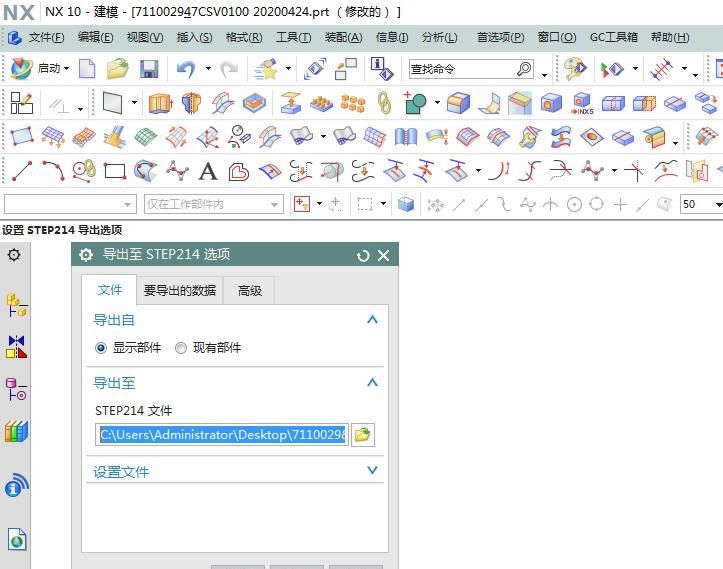723x569 pixels.
Task: Open the Edit menu
Action: tap(95, 37)
